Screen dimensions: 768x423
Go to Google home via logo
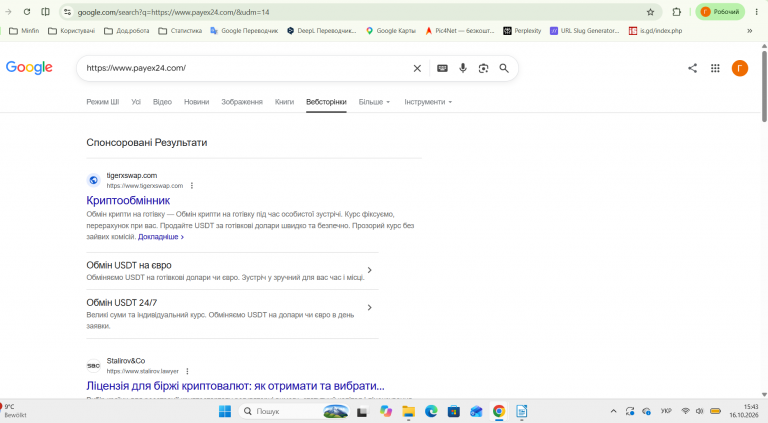pyautogui.click(x=29, y=68)
